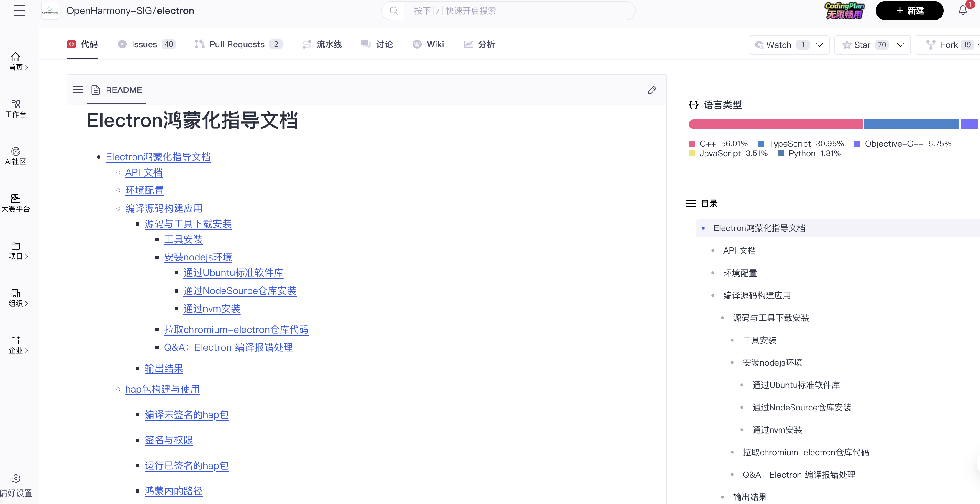
Task: Open the CodingPlan promotional banner
Action: (844, 11)
